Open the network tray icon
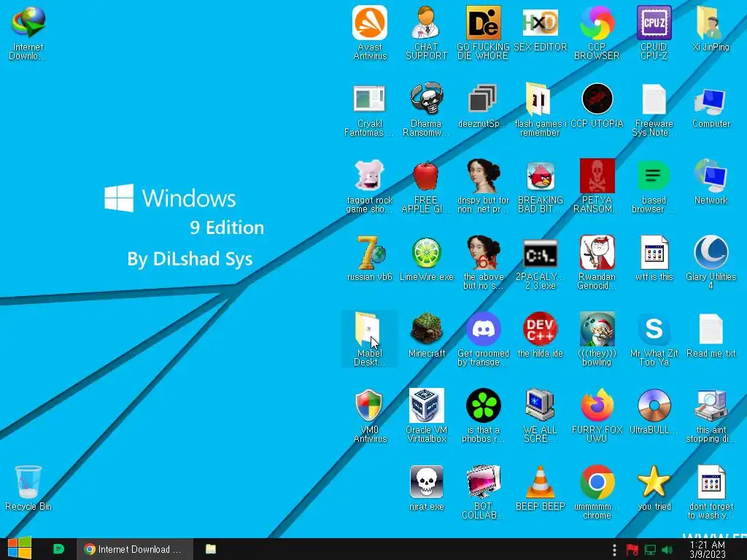Image resolution: width=747 pixels, height=560 pixels. pyautogui.click(x=650, y=550)
